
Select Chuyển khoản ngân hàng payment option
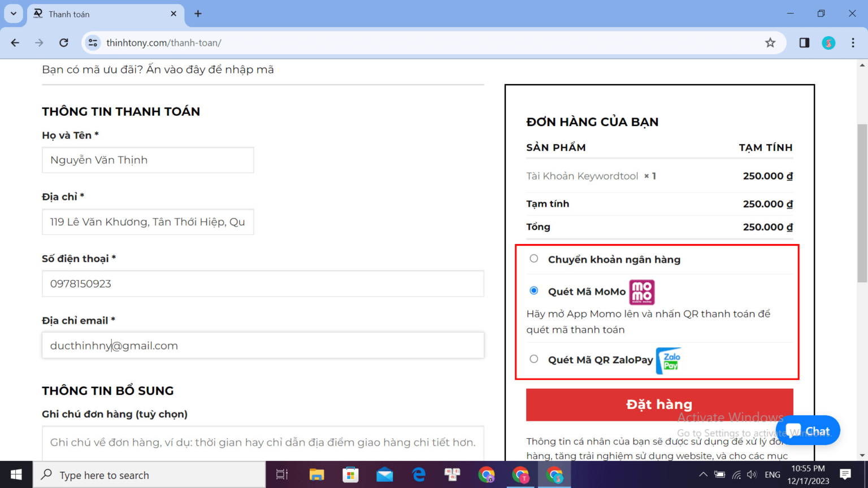(533, 258)
